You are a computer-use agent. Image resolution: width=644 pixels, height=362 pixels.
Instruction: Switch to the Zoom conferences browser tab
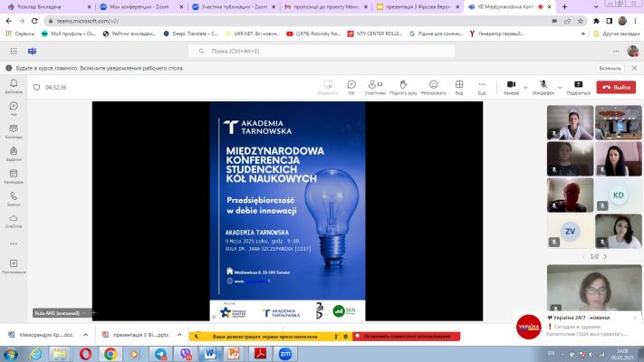coord(141,7)
